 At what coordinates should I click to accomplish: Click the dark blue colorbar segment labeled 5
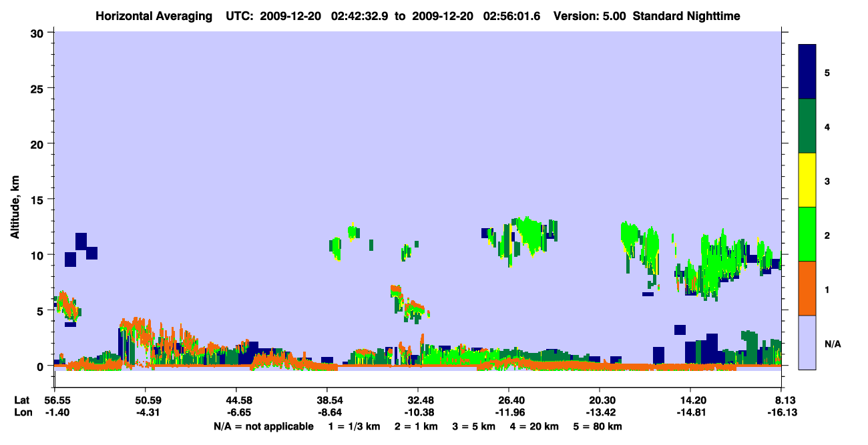(x=807, y=72)
